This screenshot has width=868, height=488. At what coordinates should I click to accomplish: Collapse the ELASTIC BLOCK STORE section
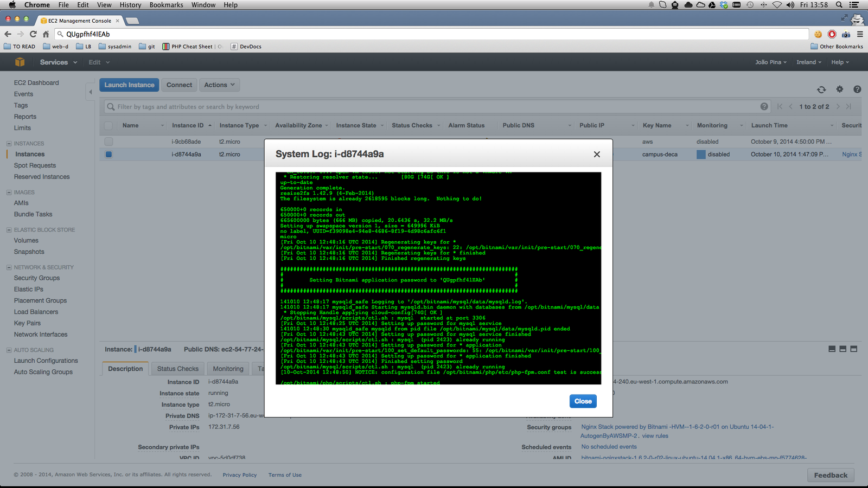pos(9,230)
